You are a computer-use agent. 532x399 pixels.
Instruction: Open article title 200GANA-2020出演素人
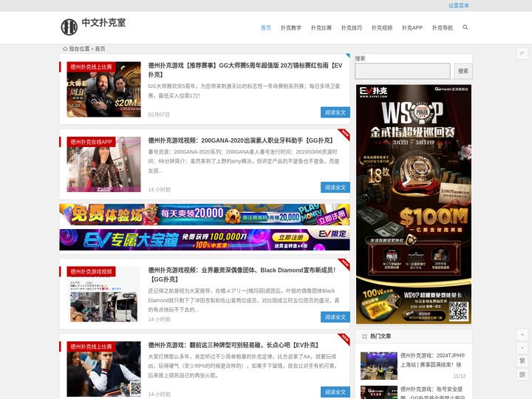241,140
